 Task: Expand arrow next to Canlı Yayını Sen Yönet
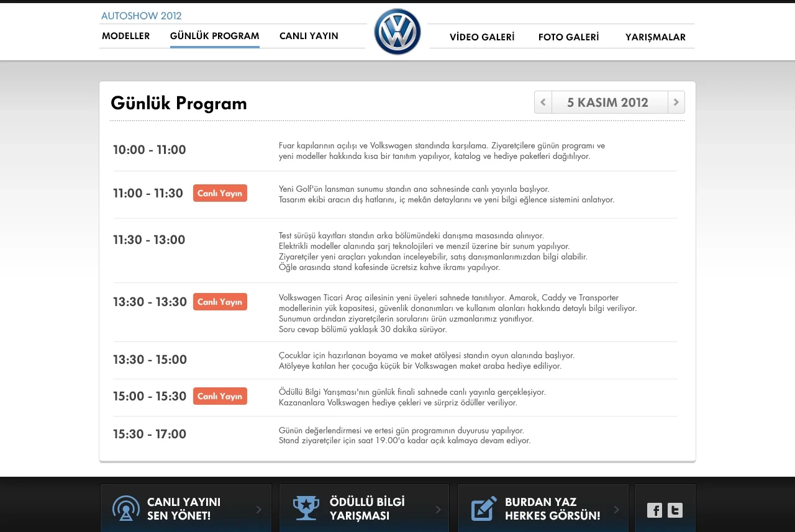pyautogui.click(x=258, y=510)
